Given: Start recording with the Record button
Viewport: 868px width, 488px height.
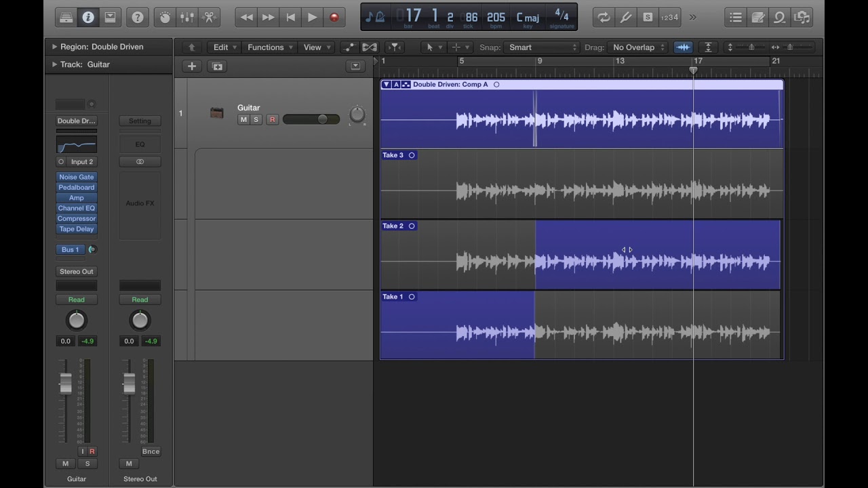Looking at the screenshot, I should pos(334,18).
